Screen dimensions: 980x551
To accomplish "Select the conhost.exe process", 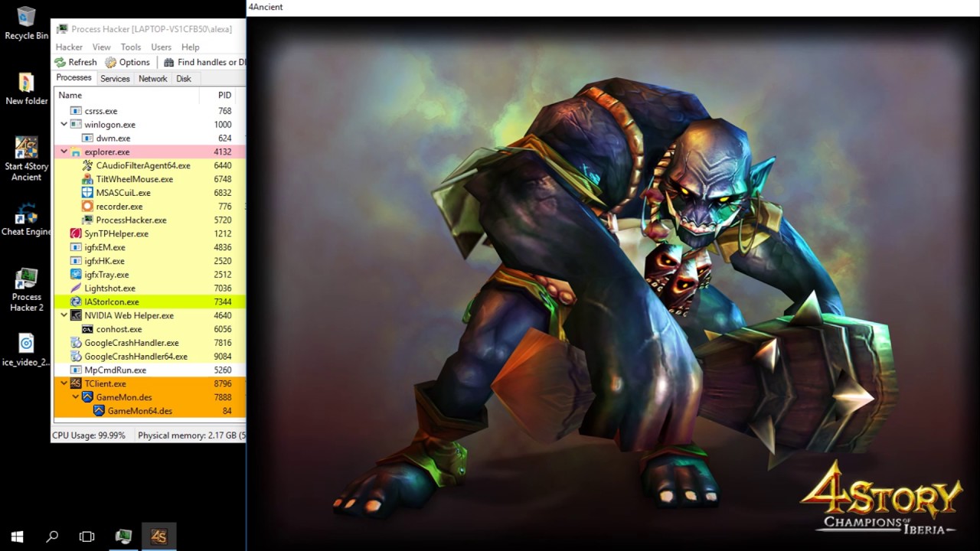I will click(150, 329).
